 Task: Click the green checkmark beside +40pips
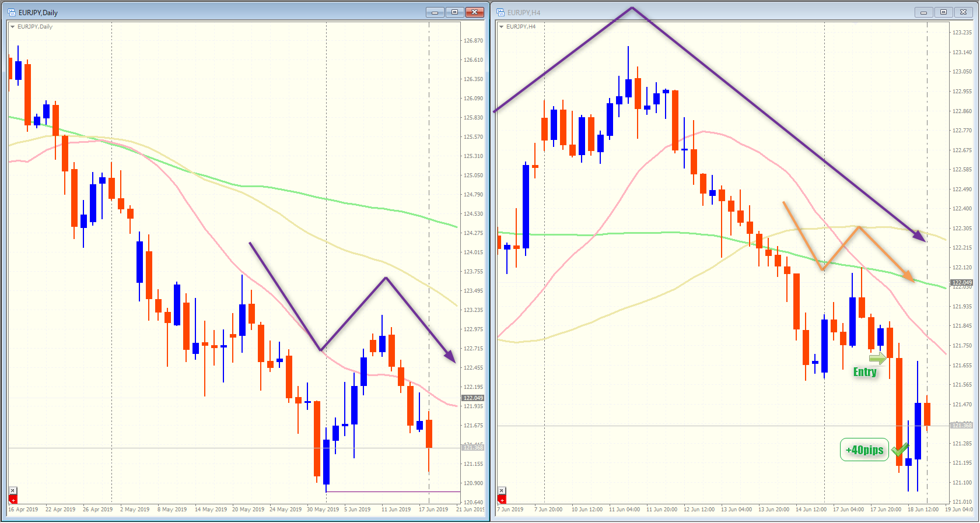coord(900,450)
